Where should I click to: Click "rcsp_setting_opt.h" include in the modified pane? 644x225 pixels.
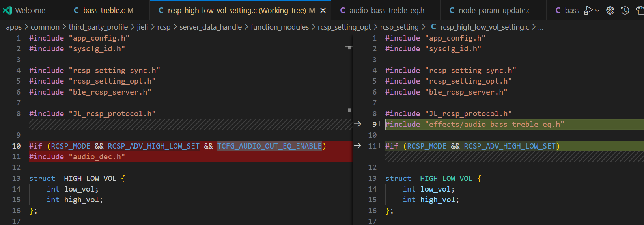(x=468, y=81)
